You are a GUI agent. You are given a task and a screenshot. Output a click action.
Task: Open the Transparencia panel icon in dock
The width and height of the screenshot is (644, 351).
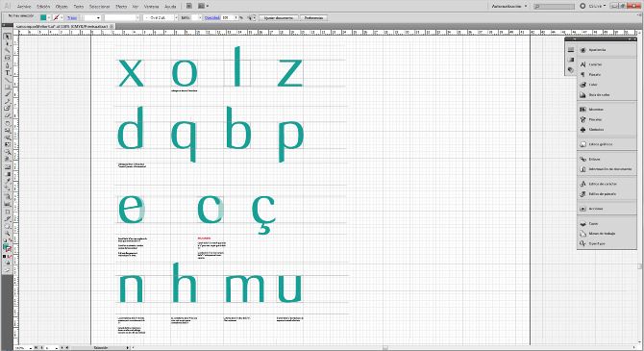tap(571, 70)
